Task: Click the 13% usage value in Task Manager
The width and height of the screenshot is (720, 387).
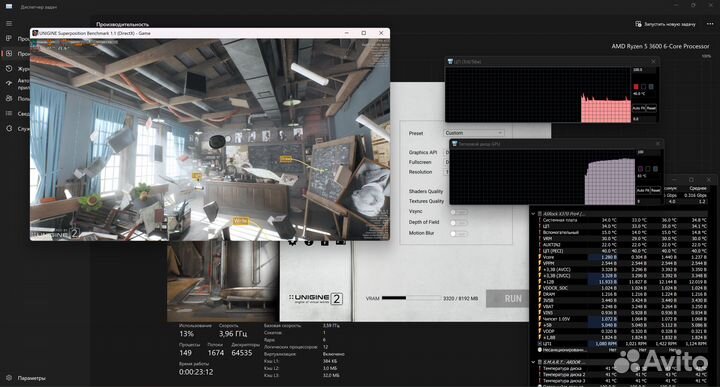Action: pos(186,334)
